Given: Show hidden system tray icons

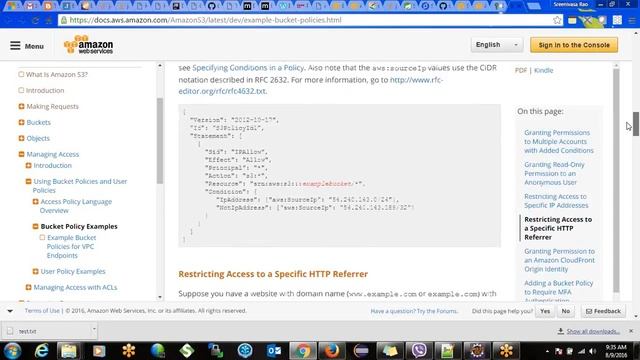Looking at the screenshot, I should (547, 351).
